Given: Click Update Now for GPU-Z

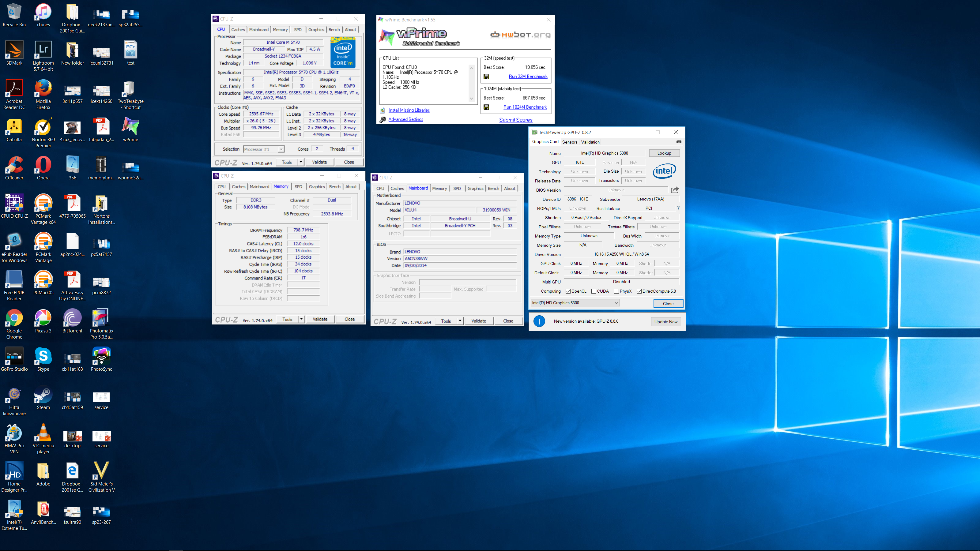Looking at the screenshot, I should tap(666, 322).
